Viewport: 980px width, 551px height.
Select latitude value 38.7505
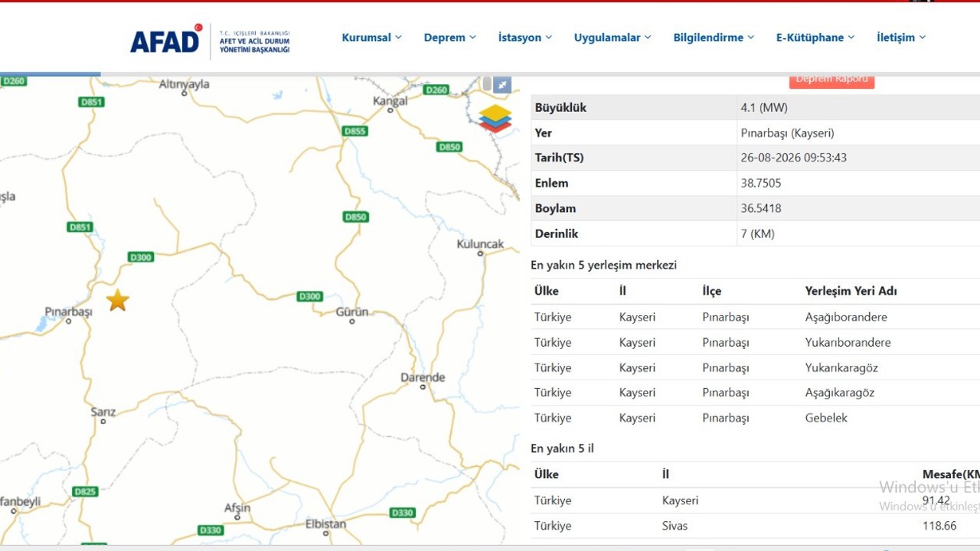(x=761, y=184)
